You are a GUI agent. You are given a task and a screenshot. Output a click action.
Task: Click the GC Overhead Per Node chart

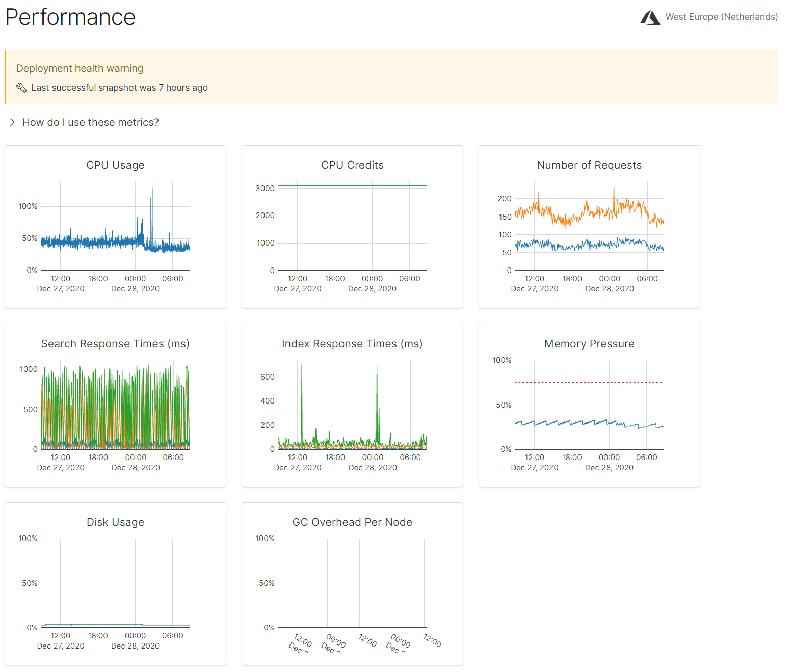pyautogui.click(x=352, y=586)
